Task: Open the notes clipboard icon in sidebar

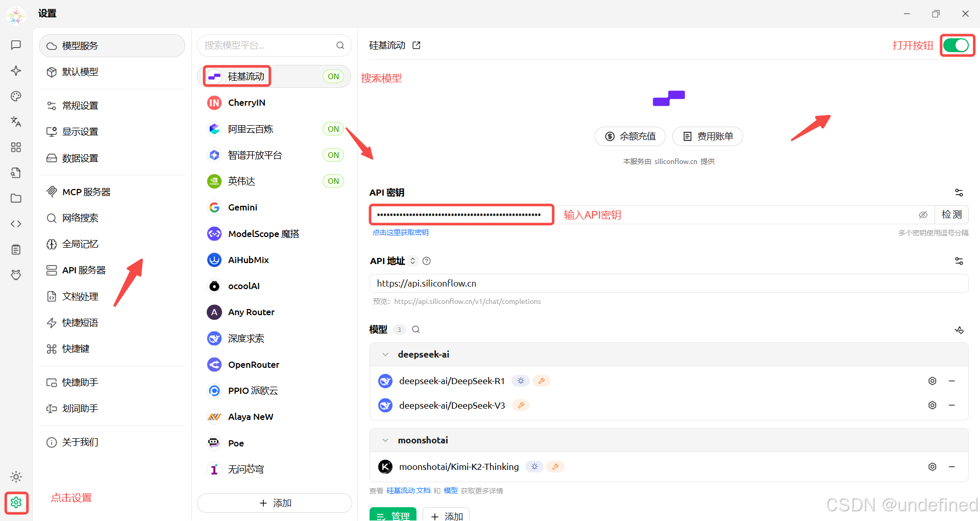Action: (x=16, y=249)
